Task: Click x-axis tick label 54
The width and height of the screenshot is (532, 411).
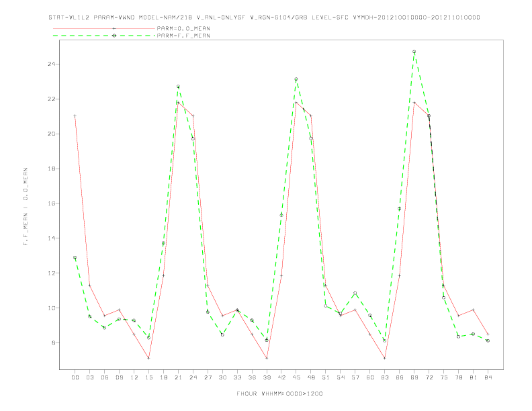Action: (x=341, y=377)
